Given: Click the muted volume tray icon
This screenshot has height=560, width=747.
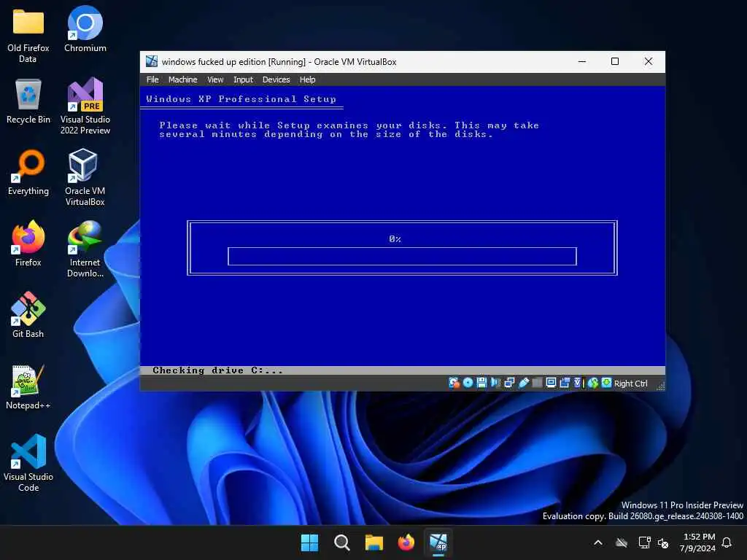Looking at the screenshot, I should coord(663,542).
